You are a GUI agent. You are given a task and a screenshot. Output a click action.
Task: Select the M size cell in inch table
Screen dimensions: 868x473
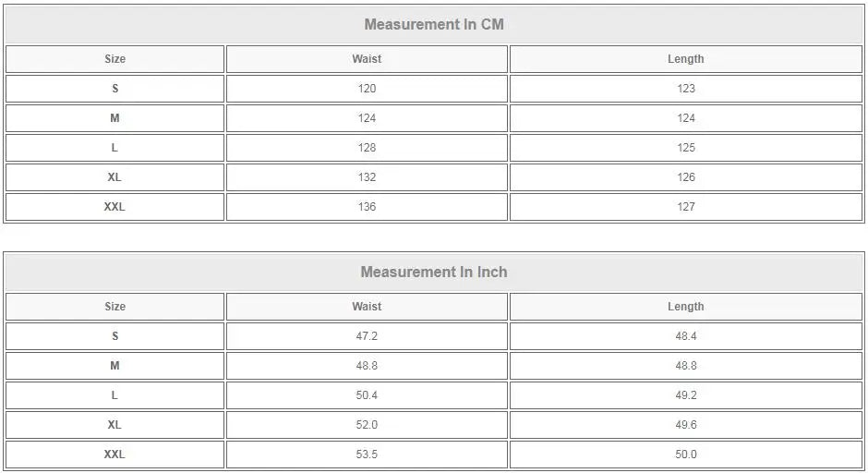[115, 366]
